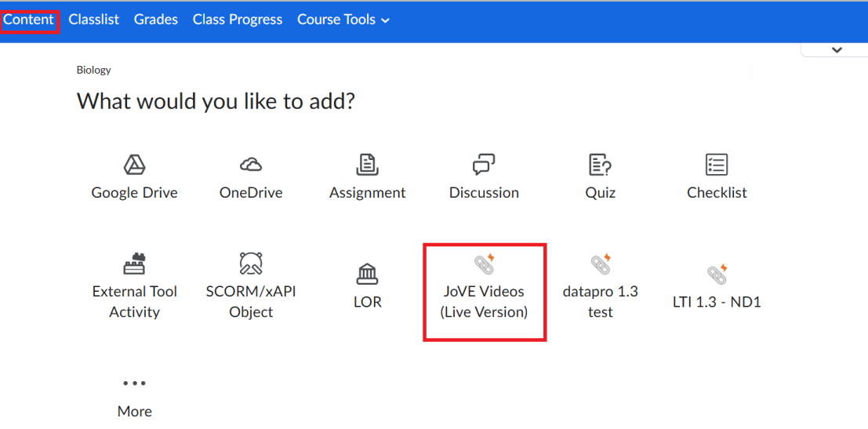The height and width of the screenshot is (429, 868).
Task: Click the Biology breadcrumb link
Action: (x=94, y=70)
